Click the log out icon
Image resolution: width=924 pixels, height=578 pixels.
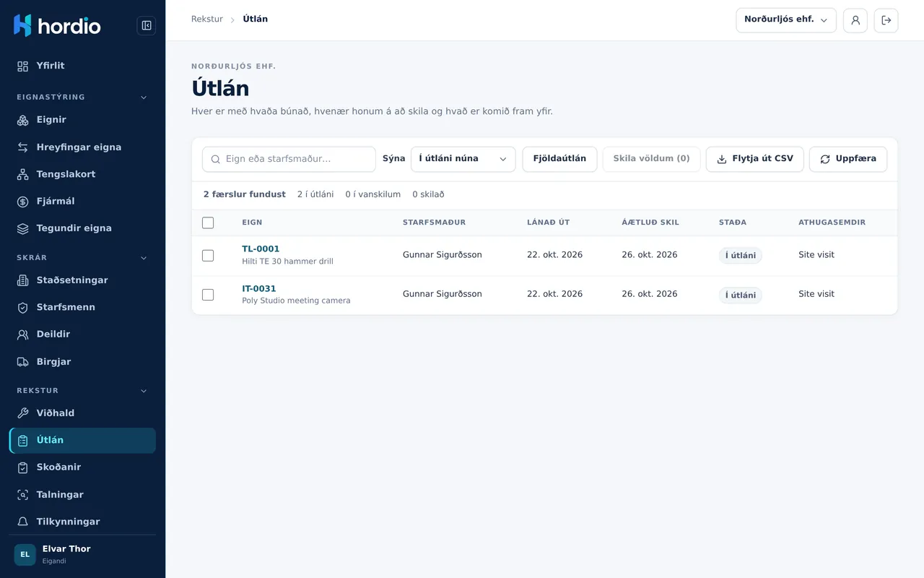coord(886,20)
